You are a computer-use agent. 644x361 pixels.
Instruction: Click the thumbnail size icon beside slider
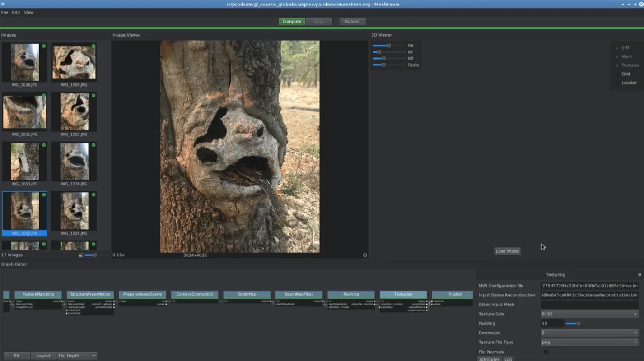(x=80, y=255)
